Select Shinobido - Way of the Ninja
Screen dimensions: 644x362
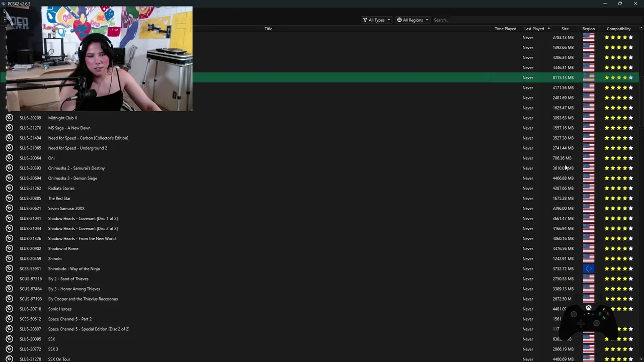point(74,268)
